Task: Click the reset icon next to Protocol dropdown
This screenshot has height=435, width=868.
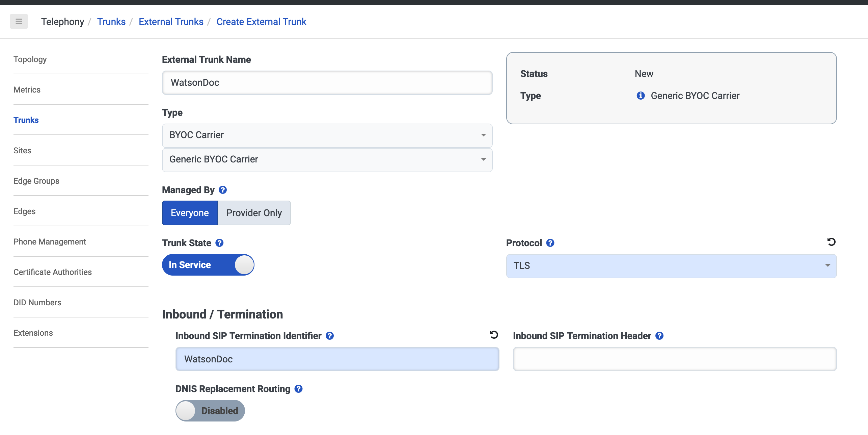Action: (x=831, y=242)
